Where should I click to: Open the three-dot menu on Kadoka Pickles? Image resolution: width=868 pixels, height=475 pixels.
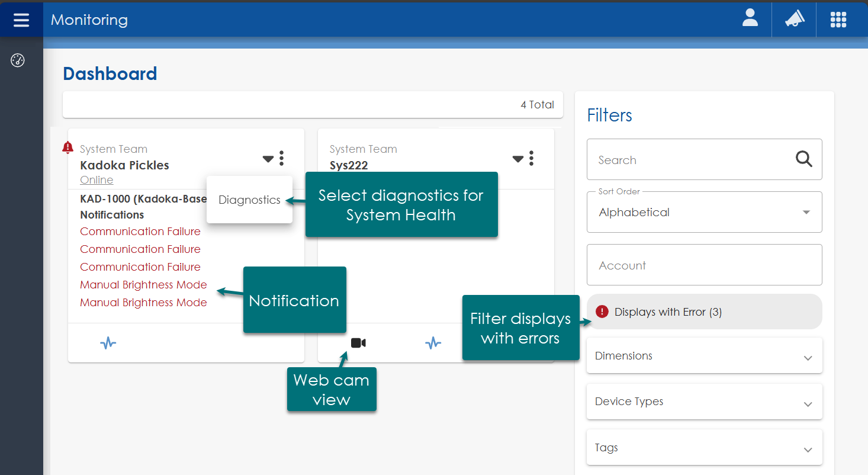pos(282,158)
